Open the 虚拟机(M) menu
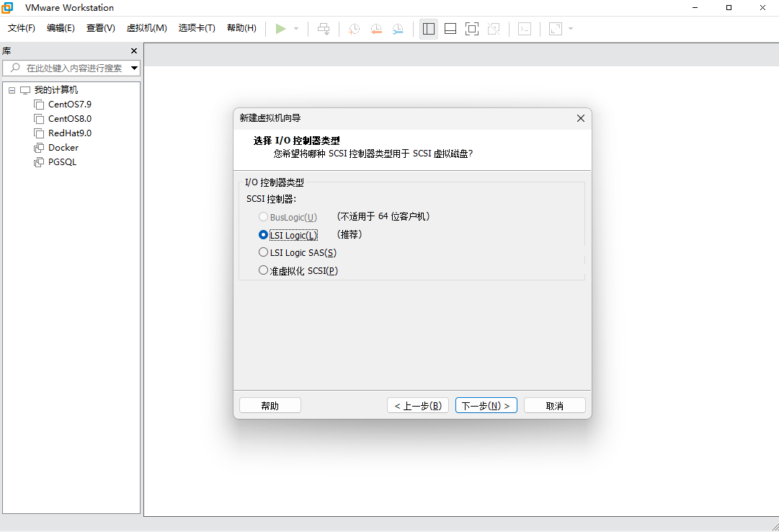This screenshot has width=779, height=532. click(x=146, y=28)
